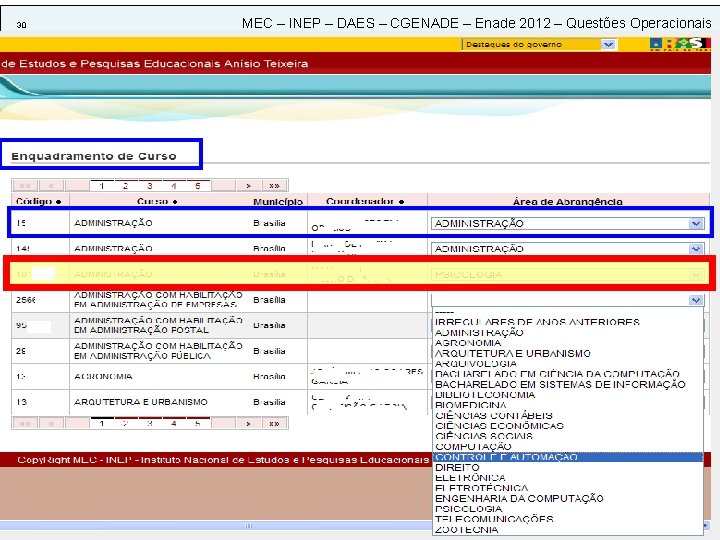The width and height of the screenshot is (720, 540).
Task: Click course ADMINISTRAÇÃO COM HABILITAÇÃO EM ADMINISTRAÇÃO DE EMPRESAS
Action: [158, 299]
